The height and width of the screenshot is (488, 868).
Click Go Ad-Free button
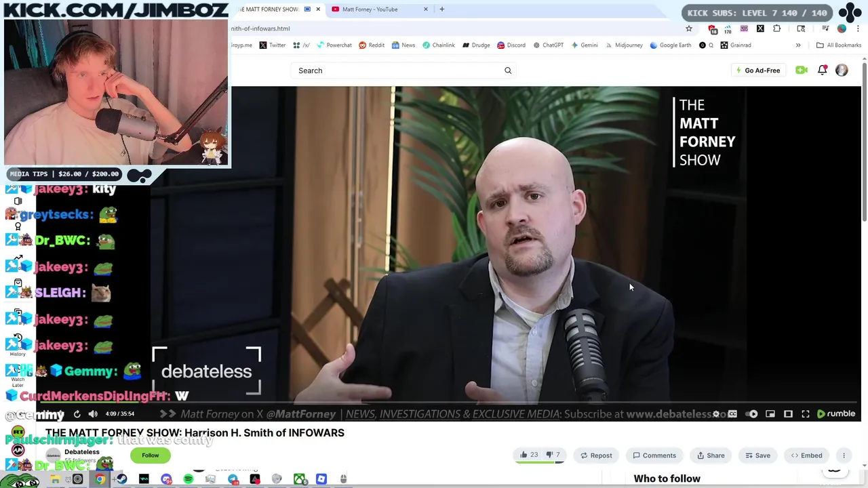[x=758, y=70]
